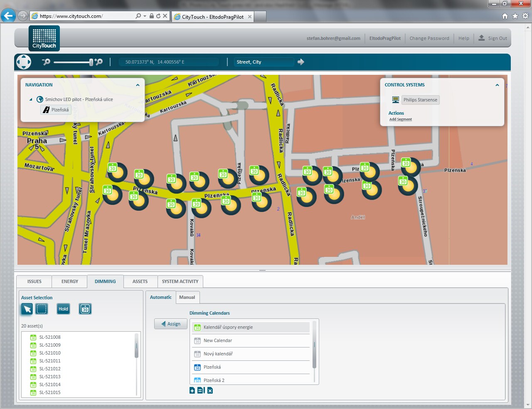Select the rectangle area selection tool
The width and height of the screenshot is (532, 409).
pos(42,309)
